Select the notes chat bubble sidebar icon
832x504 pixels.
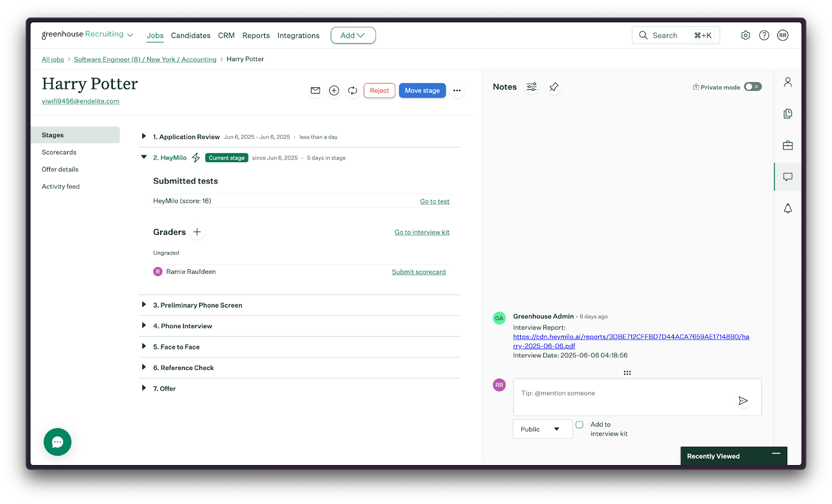click(788, 177)
